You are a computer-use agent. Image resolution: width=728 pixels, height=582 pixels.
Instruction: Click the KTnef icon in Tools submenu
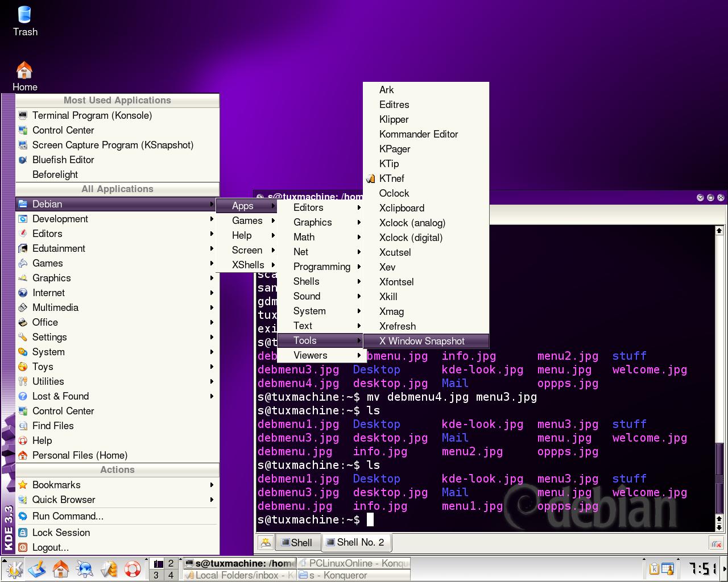[371, 178]
